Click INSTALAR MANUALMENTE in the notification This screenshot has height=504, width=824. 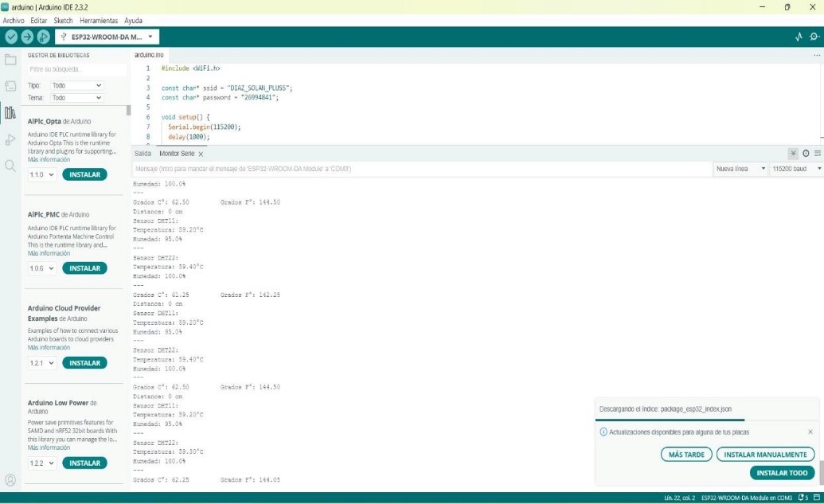pyautogui.click(x=766, y=455)
